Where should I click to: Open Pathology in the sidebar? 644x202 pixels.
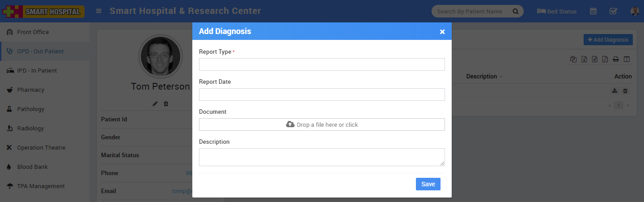click(30, 109)
